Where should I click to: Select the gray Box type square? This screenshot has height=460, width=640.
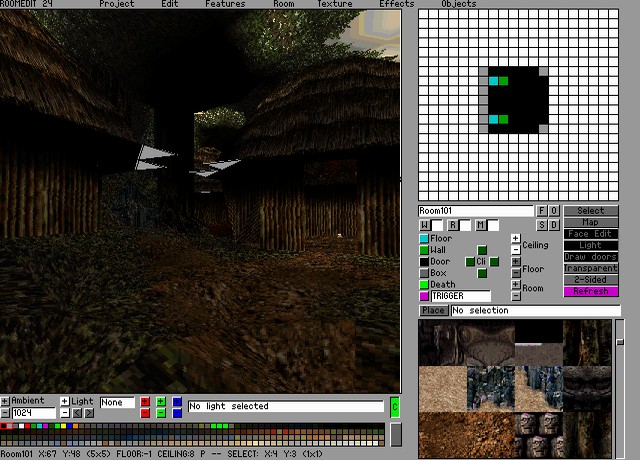click(424, 273)
